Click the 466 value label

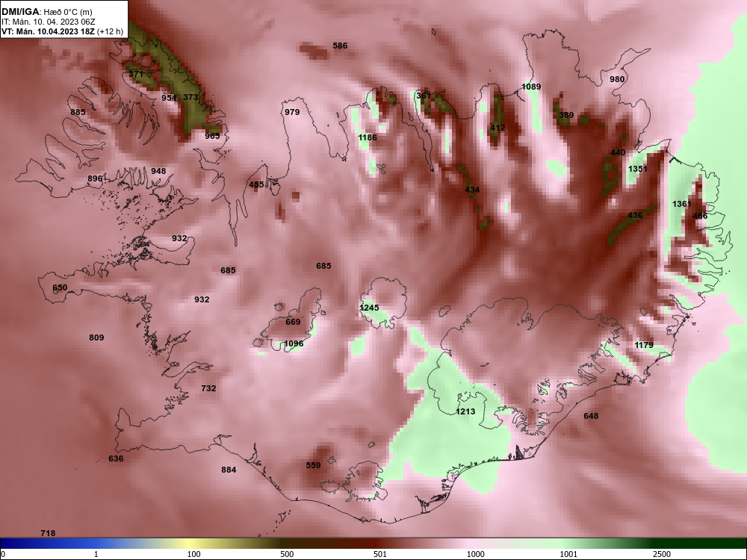pyautogui.click(x=701, y=216)
